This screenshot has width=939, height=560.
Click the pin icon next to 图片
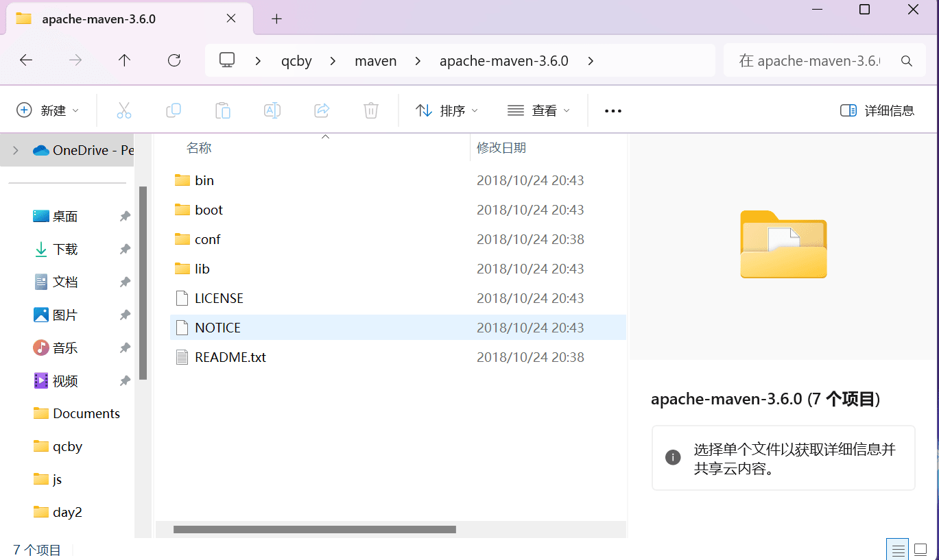pos(125,315)
